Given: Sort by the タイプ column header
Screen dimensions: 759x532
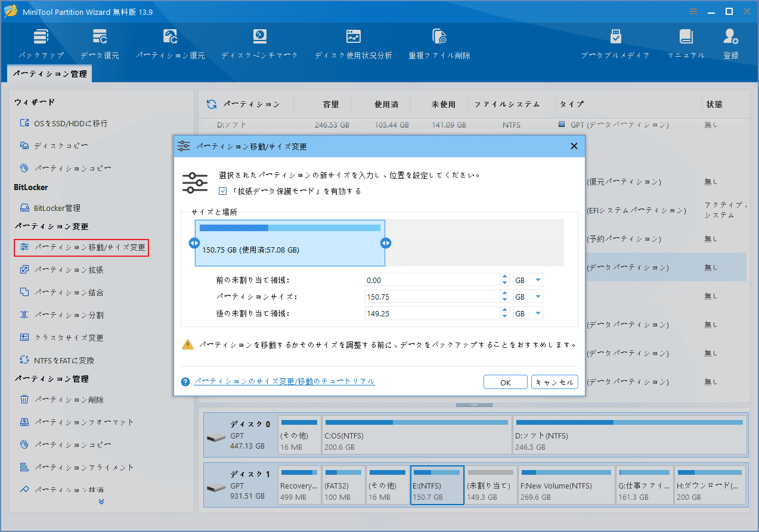Looking at the screenshot, I should coord(572,104).
